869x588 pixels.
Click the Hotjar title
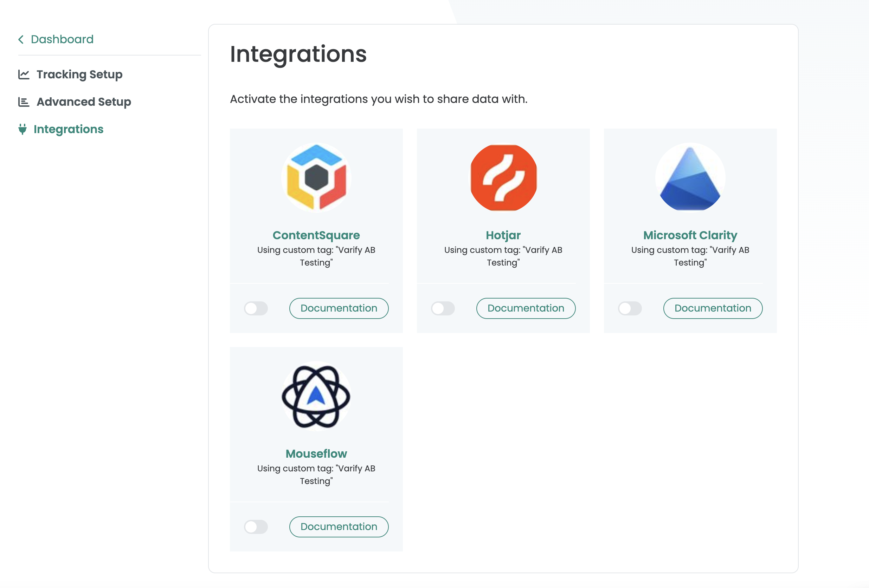(x=503, y=235)
